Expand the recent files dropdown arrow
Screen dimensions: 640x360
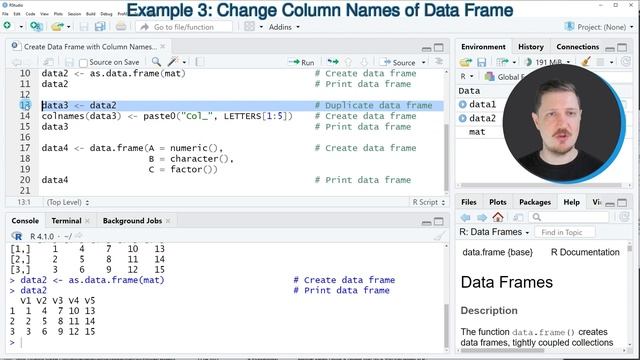69,27
